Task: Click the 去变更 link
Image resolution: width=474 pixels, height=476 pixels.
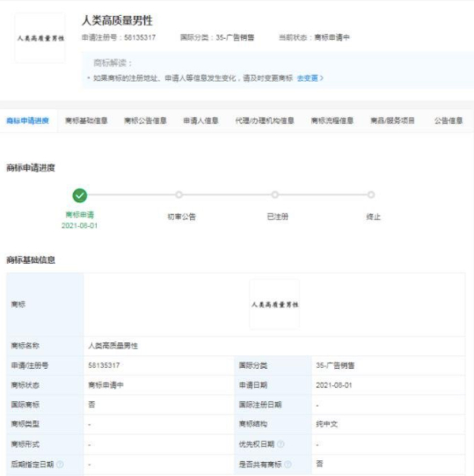Action: pyautogui.click(x=310, y=78)
